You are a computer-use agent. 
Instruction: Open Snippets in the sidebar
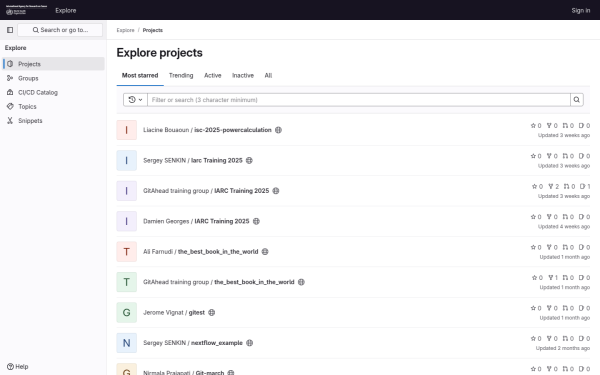tap(53, 121)
